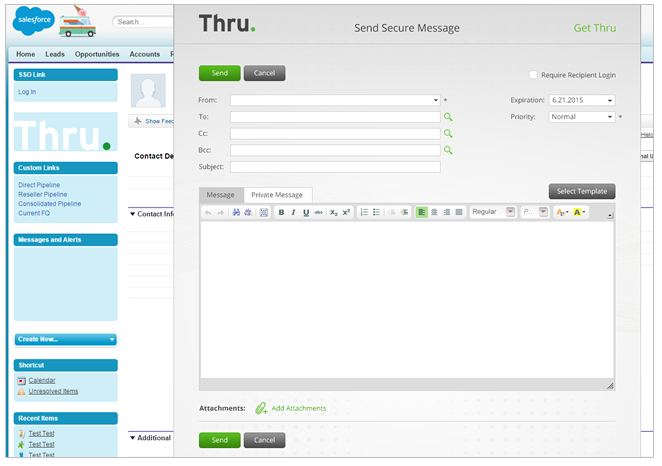Toggle bold formatting
Viewport: 662px width, 466px height.
point(281,213)
